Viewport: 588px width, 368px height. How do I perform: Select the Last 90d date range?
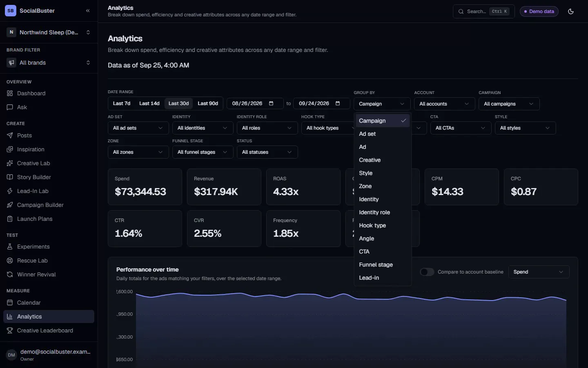[208, 103]
